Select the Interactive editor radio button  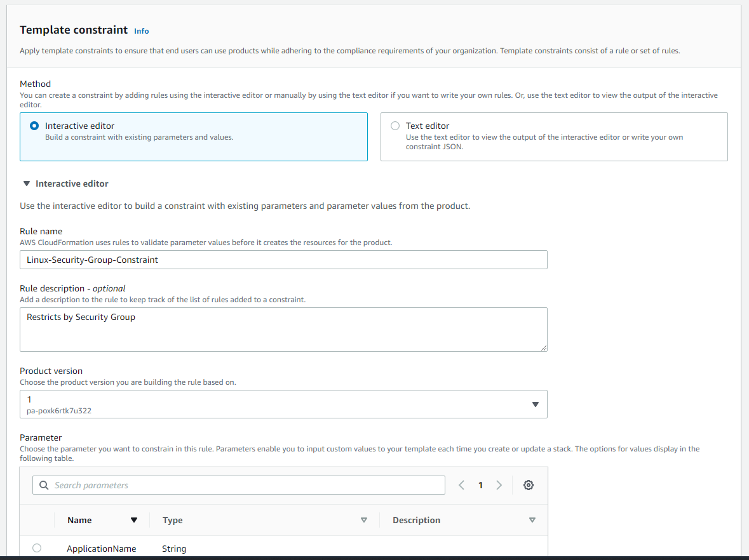[34, 126]
